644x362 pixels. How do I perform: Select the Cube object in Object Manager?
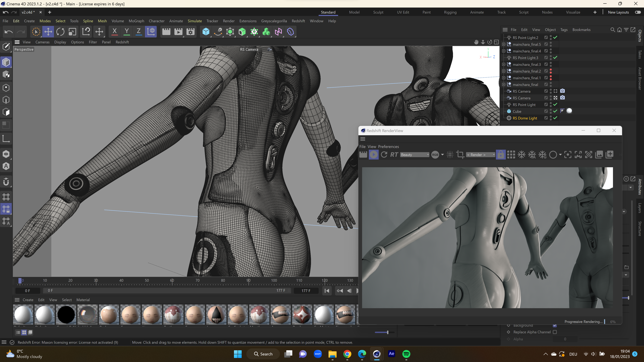point(517,111)
